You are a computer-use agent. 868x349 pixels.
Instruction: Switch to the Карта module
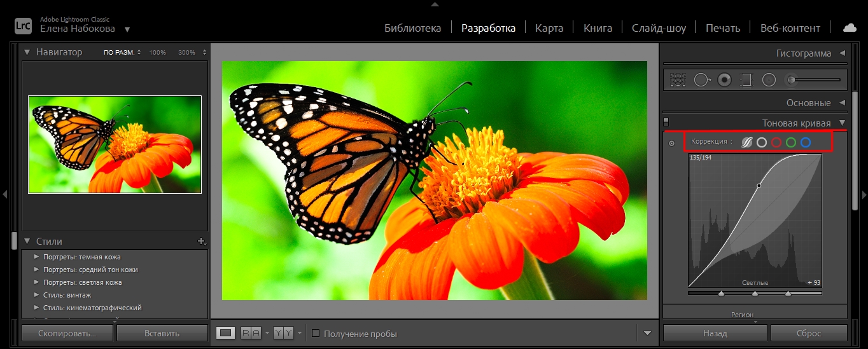point(549,28)
